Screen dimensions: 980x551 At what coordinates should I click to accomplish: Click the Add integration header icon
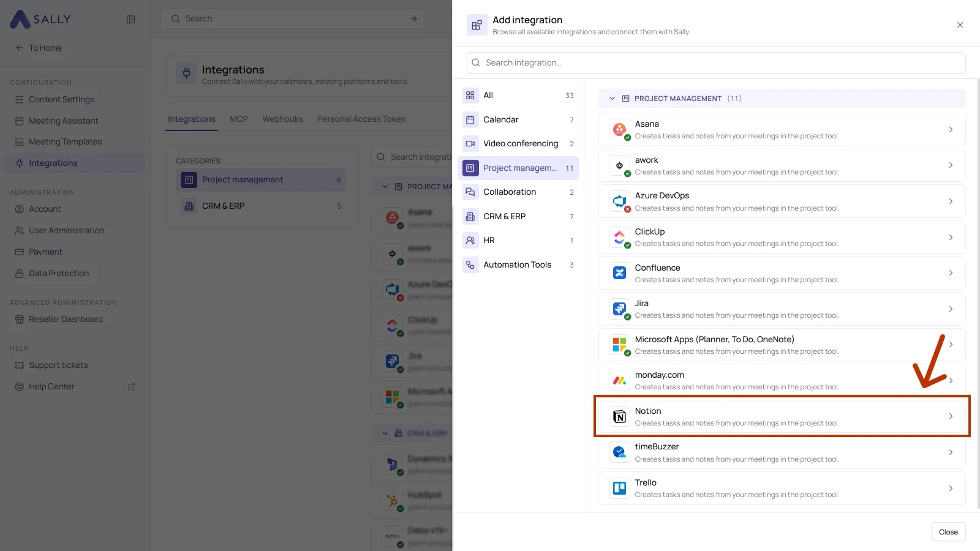(477, 25)
